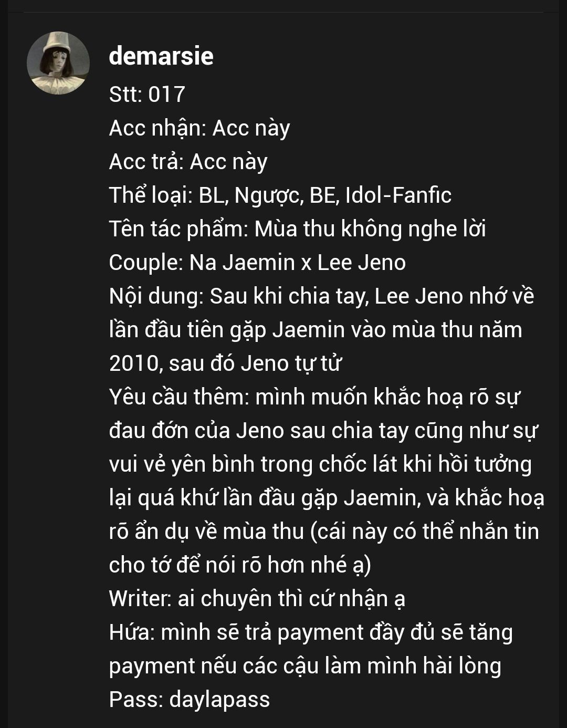Select the 'Writer: ai chuyên thì' line

click(x=257, y=599)
